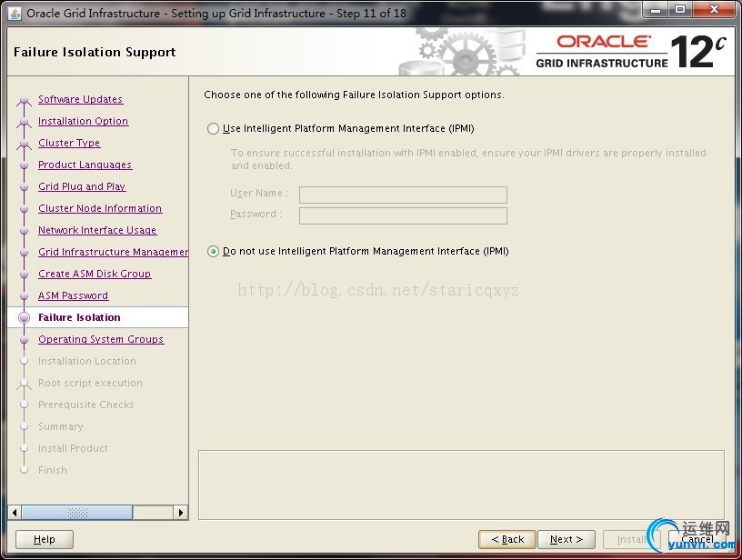The height and width of the screenshot is (560, 742).
Task: Click the Install Product step text
Action: [73, 448]
